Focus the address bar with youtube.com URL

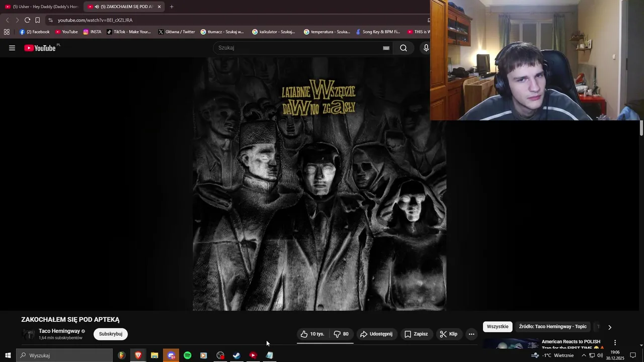pos(236,20)
